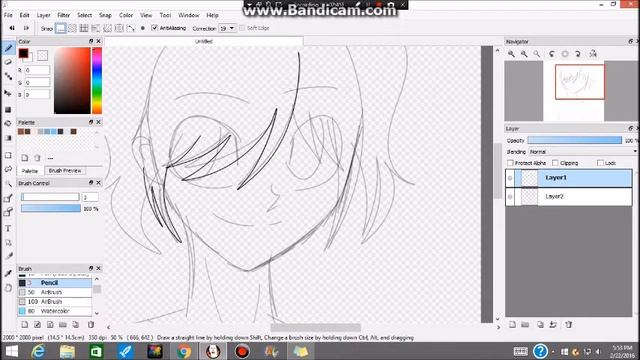This screenshot has width=640, height=360.
Task: Delete layer with Layer panel trash icon
Action: [x=569, y=325]
